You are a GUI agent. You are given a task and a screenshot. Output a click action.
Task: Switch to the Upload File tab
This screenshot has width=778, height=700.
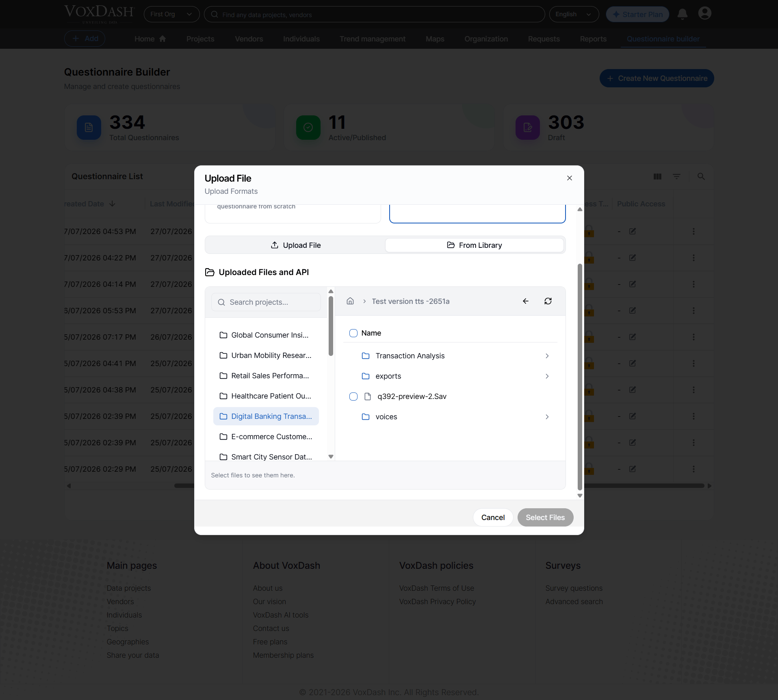[296, 245]
